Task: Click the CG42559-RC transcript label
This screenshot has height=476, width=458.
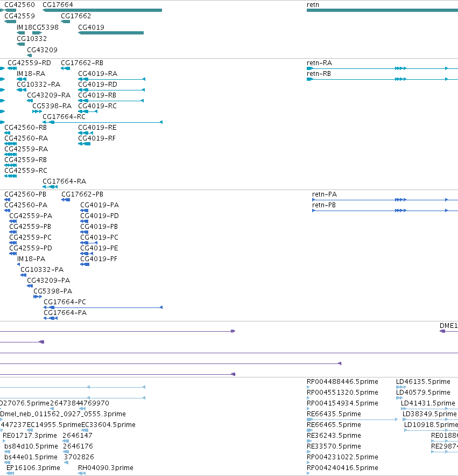Action: pyautogui.click(x=26, y=171)
